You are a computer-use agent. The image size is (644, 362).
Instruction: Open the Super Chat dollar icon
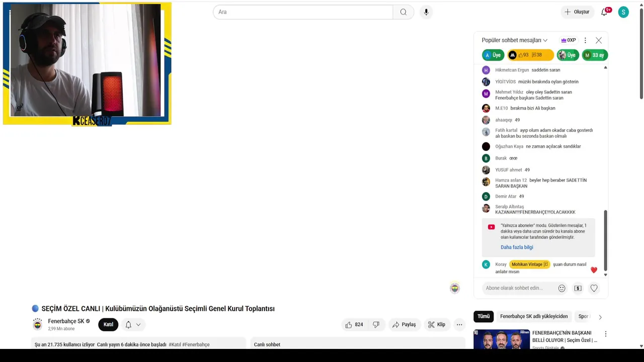578,288
